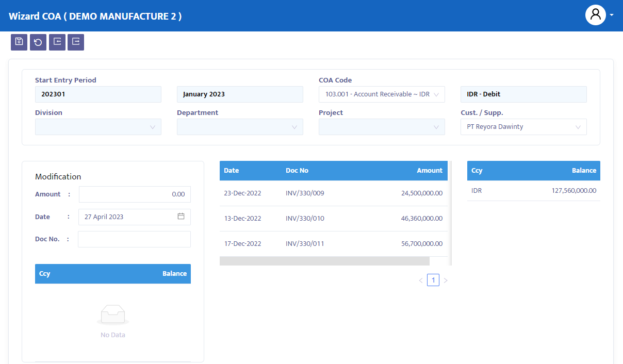Click the Modification Amount input

135,194
